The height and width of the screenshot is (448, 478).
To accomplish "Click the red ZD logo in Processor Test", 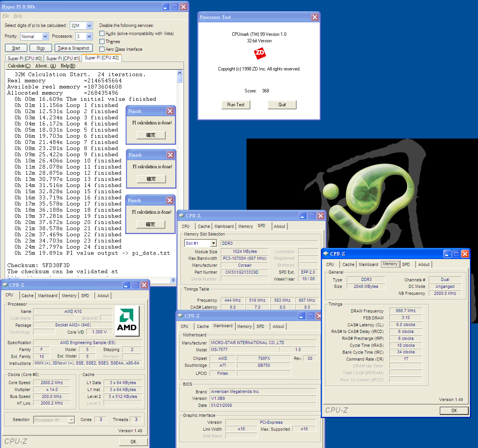I will pos(260,53).
